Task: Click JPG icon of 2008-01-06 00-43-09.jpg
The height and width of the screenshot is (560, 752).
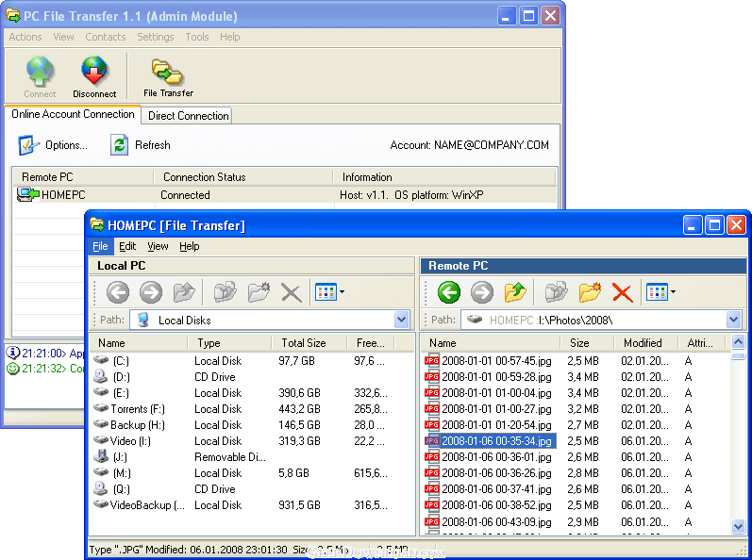Action: click(x=431, y=521)
